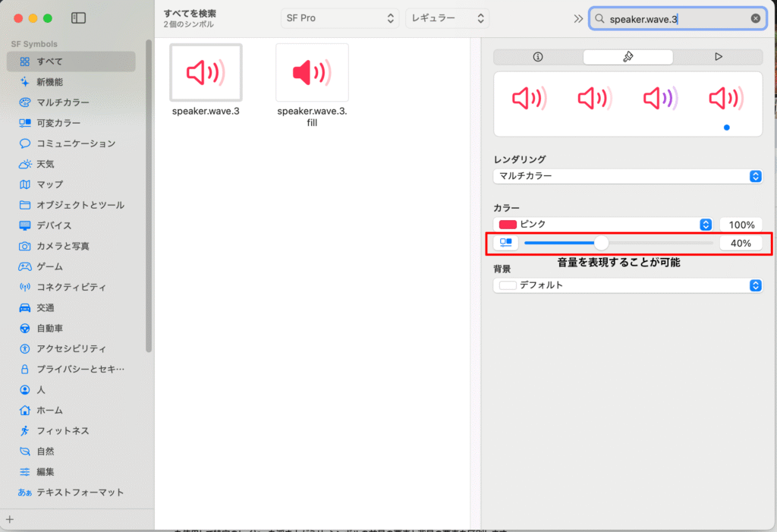This screenshot has width=777, height=532.
Task: Open the デフォルト background dropdown
Action: point(627,285)
